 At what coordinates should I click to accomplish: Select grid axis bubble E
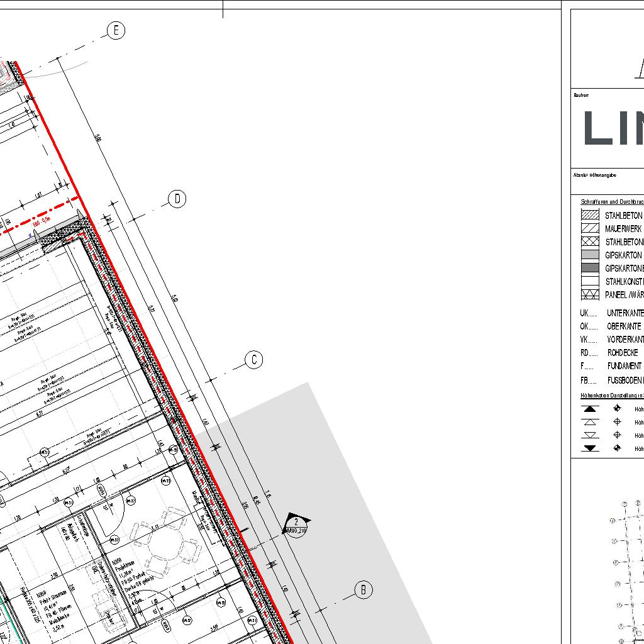[x=116, y=31]
